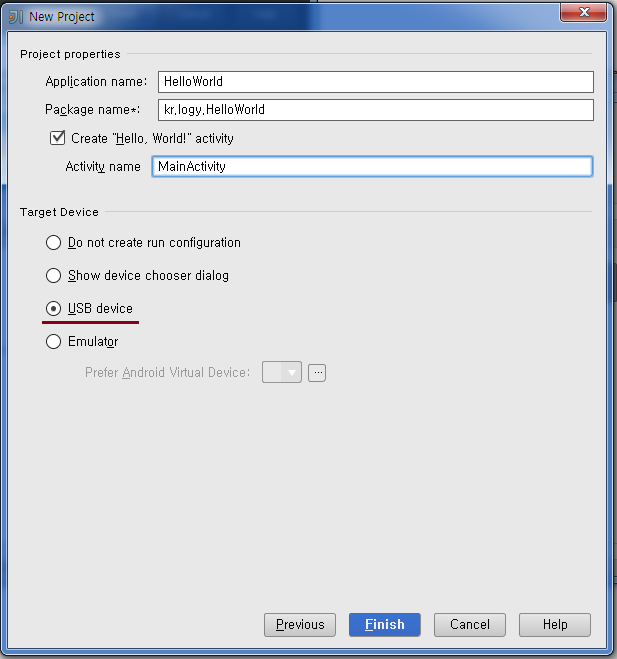Open the Android Virtual Device dropdown

282,372
